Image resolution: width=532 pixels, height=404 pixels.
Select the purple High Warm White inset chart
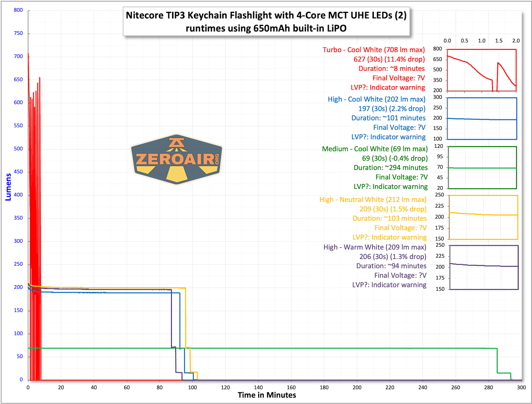point(484,267)
